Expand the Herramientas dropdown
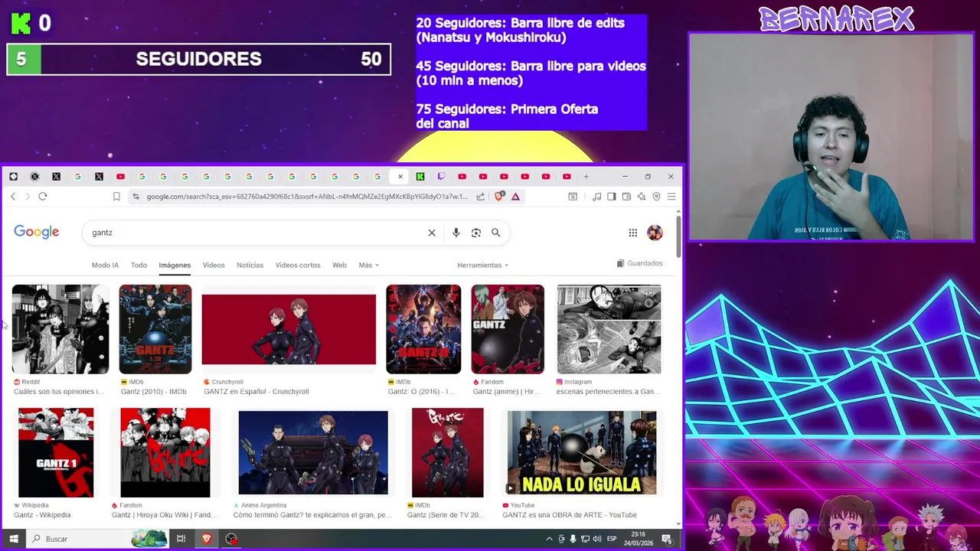This screenshot has width=980, height=551. [x=482, y=266]
